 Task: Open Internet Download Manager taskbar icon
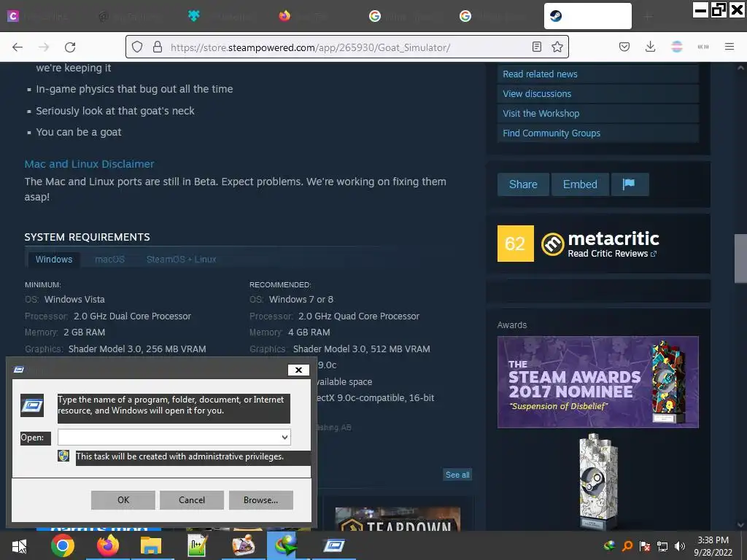point(287,545)
